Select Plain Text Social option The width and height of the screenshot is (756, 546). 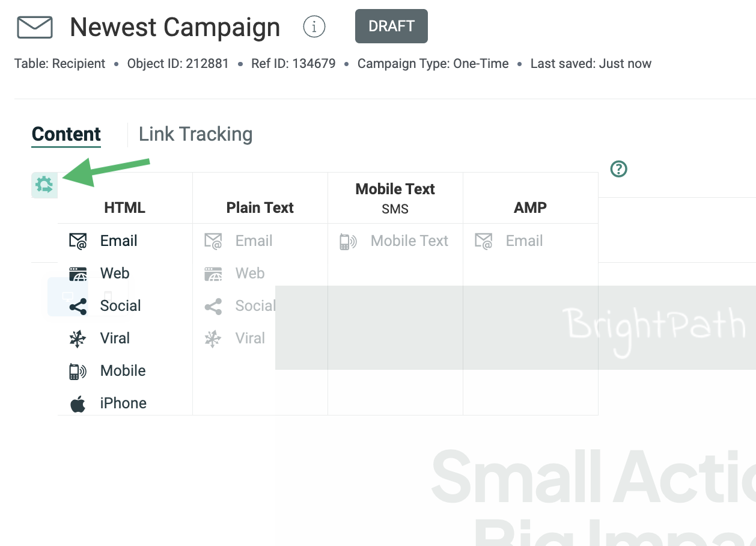pyautogui.click(x=255, y=306)
